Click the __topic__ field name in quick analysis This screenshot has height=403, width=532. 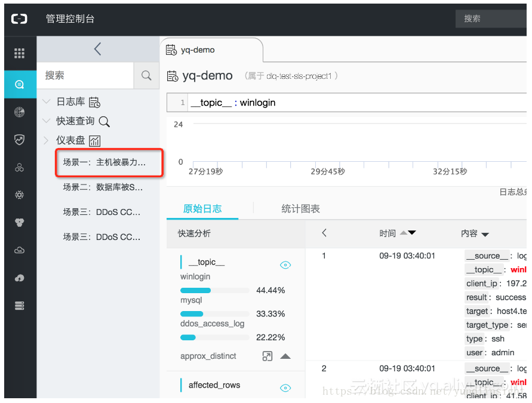[207, 262]
